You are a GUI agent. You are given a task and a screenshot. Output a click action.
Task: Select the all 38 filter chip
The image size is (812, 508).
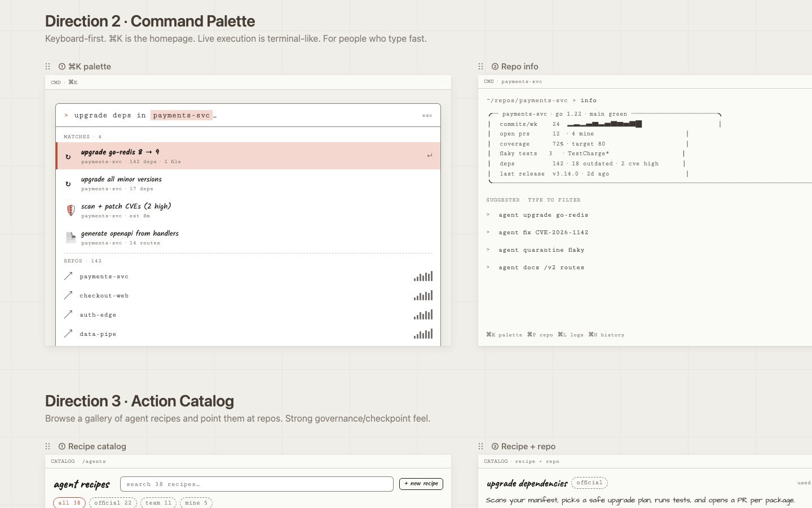pos(69,503)
